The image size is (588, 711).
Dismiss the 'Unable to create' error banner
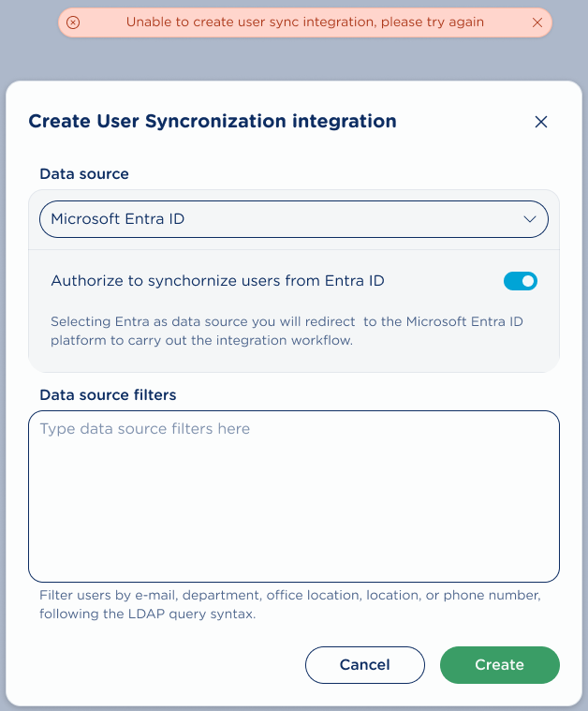pos(537,22)
